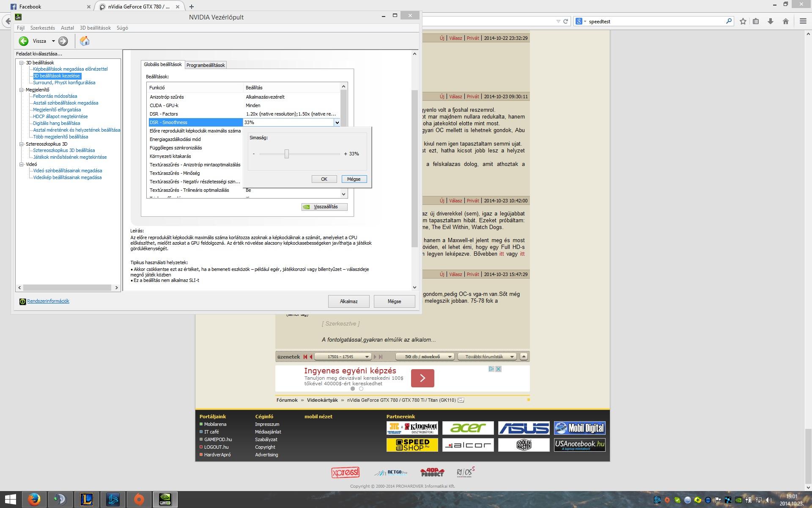Click the browser home icon
Viewport: 812px width, 508px height.
pos(786,21)
